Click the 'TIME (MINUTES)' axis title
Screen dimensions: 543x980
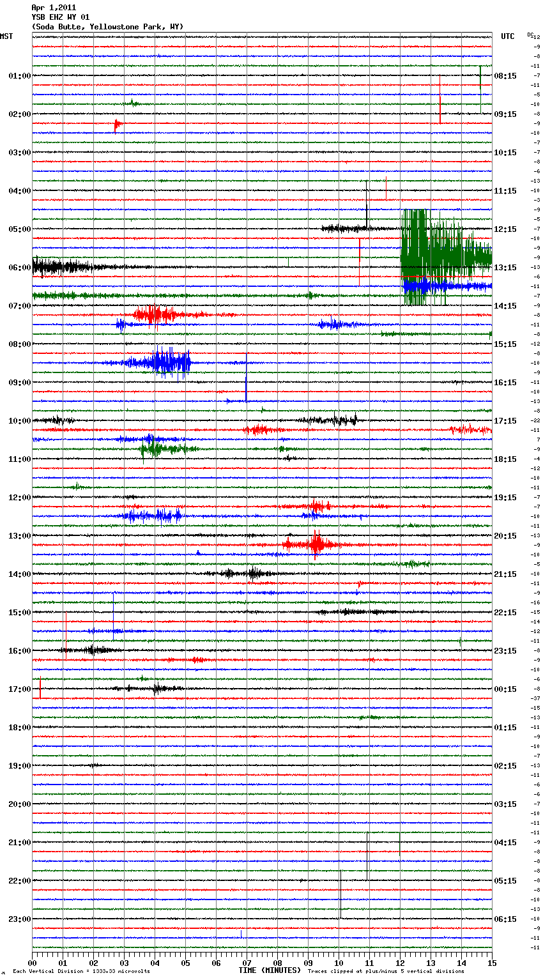[x=269, y=970]
